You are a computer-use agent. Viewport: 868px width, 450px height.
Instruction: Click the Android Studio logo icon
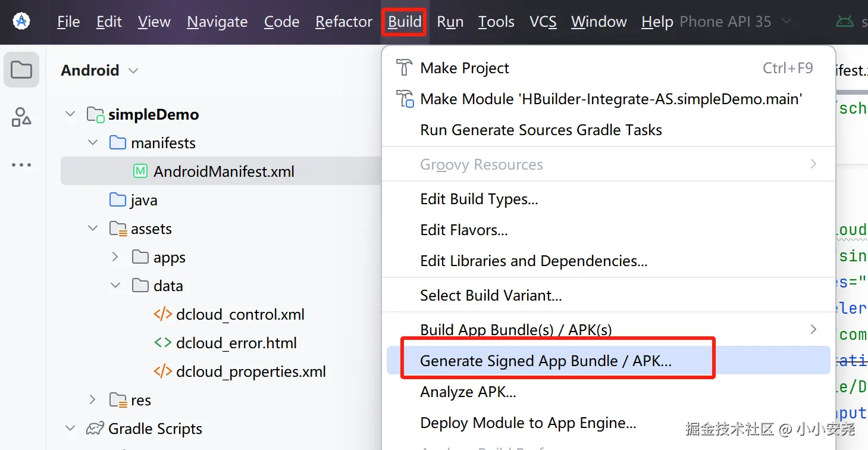point(22,21)
